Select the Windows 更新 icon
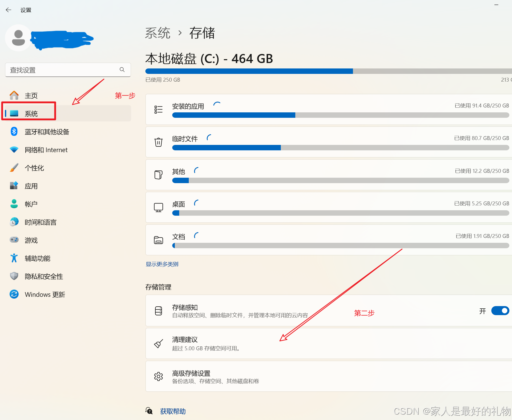Viewport: 512px width, 420px height. 14,294
